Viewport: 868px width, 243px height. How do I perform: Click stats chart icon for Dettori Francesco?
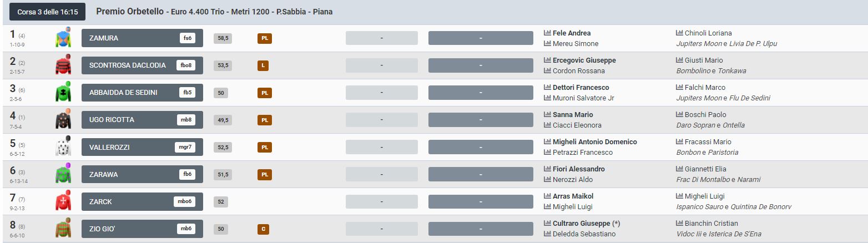(547, 88)
